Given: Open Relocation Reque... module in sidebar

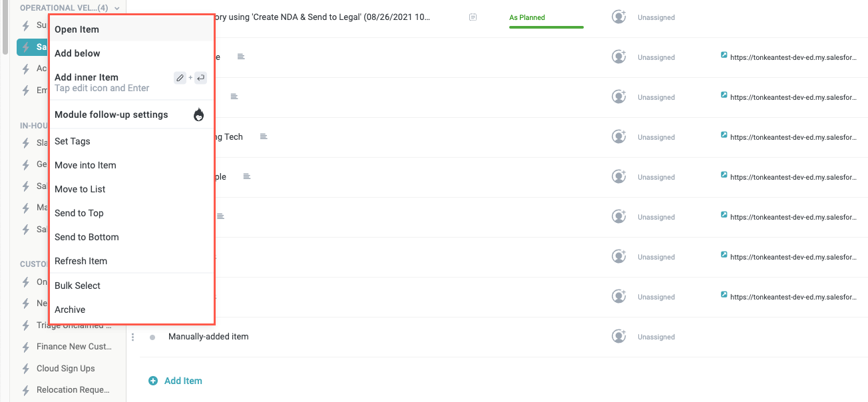Looking at the screenshot, I should [x=73, y=390].
